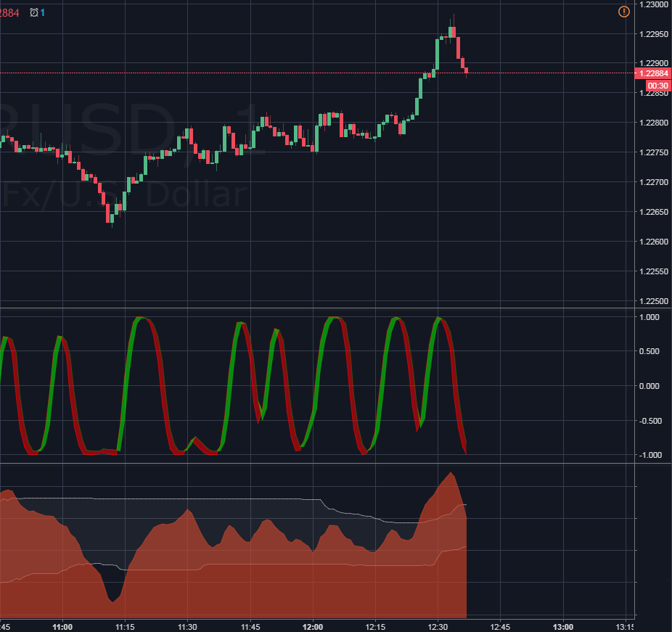Click the 1.23000 price scale label
672x632 pixels.
(x=654, y=4)
